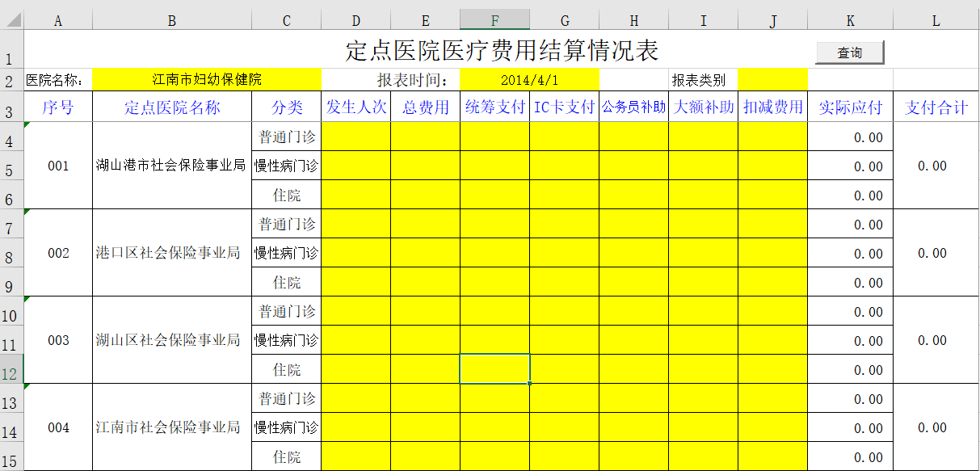The width and height of the screenshot is (980, 471).
Task: Click the 003 serial number cell
Action: 58,340
